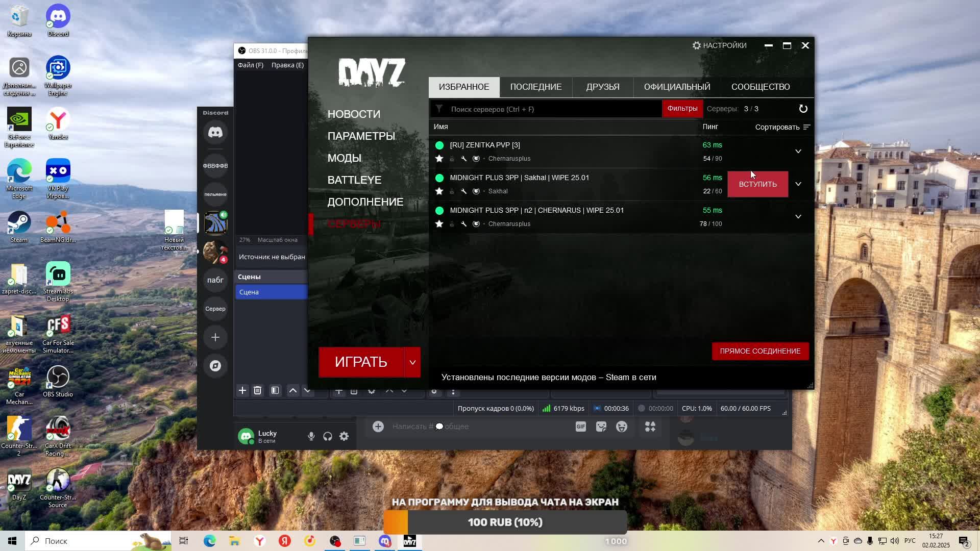Open DayZ launcher settings (НАСТРОЙКИ)
Image resolution: width=980 pixels, height=551 pixels.
click(719, 45)
